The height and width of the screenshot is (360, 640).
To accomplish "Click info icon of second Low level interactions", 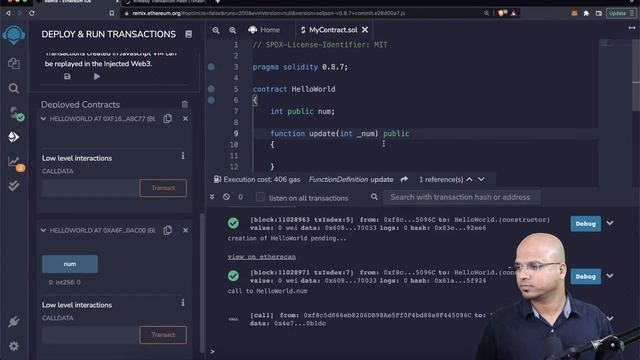I will (183, 303).
